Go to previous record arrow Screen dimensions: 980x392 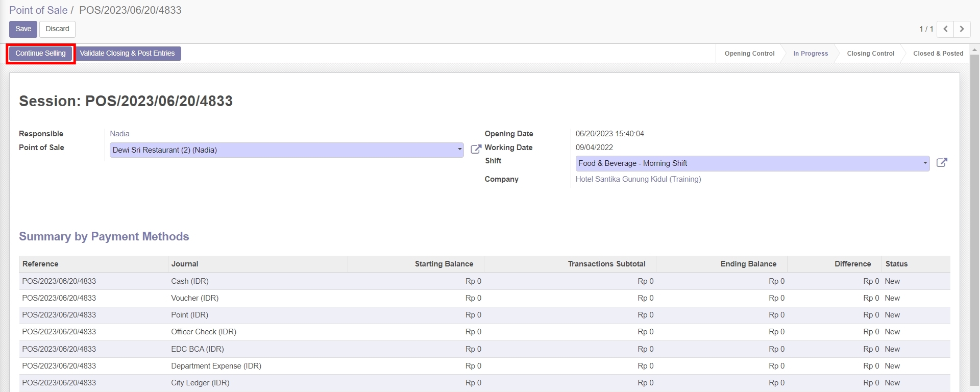[x=945, y=29]
